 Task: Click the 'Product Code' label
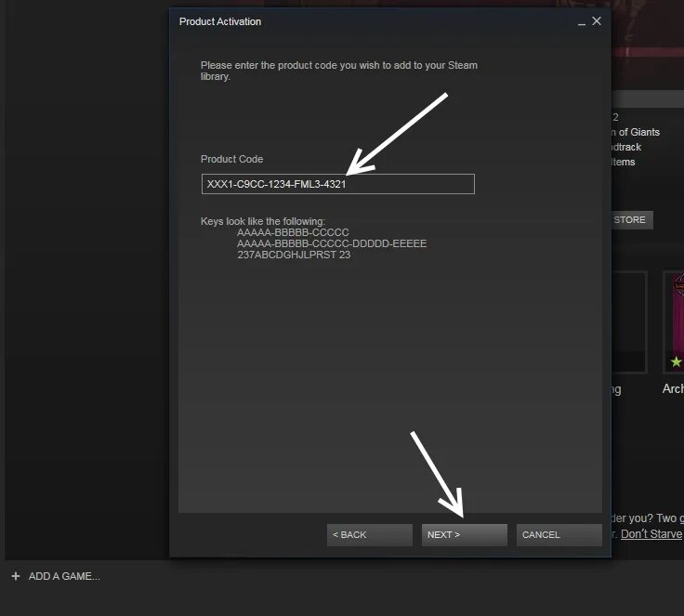coord(231,159)
